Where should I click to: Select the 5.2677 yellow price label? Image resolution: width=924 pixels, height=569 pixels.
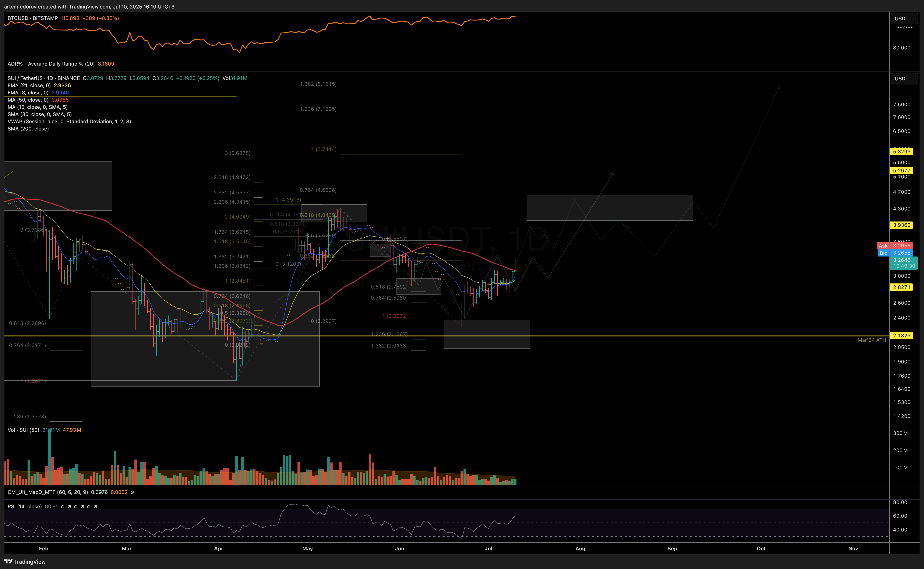[x=902, y=171]
